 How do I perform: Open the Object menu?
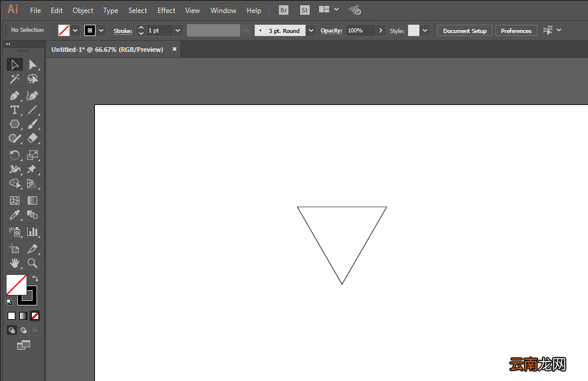pyautogui.click(x=83, y=11)
